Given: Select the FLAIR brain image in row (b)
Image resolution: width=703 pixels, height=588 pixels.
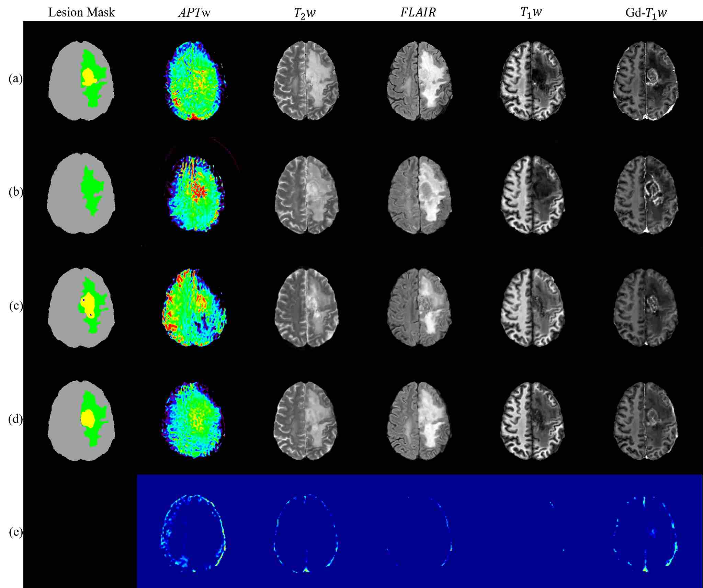Looking at the screenshot, I should 420,194.
